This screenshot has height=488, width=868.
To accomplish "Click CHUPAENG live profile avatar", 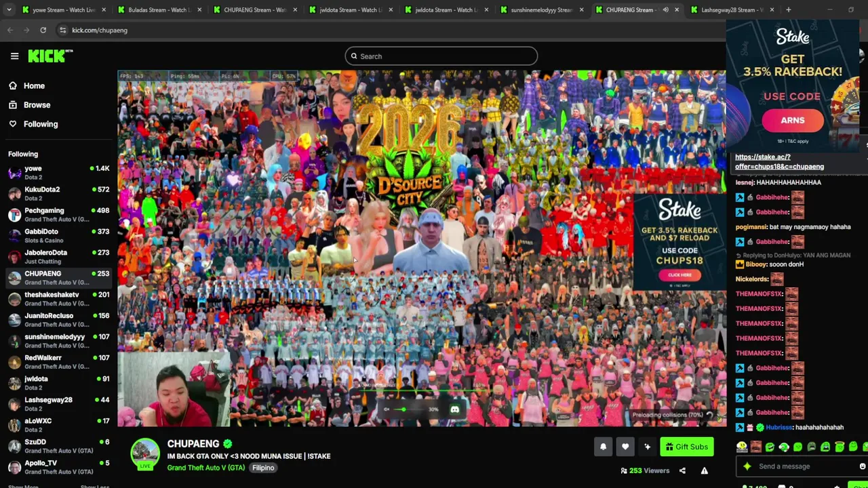I will point(145,454).
